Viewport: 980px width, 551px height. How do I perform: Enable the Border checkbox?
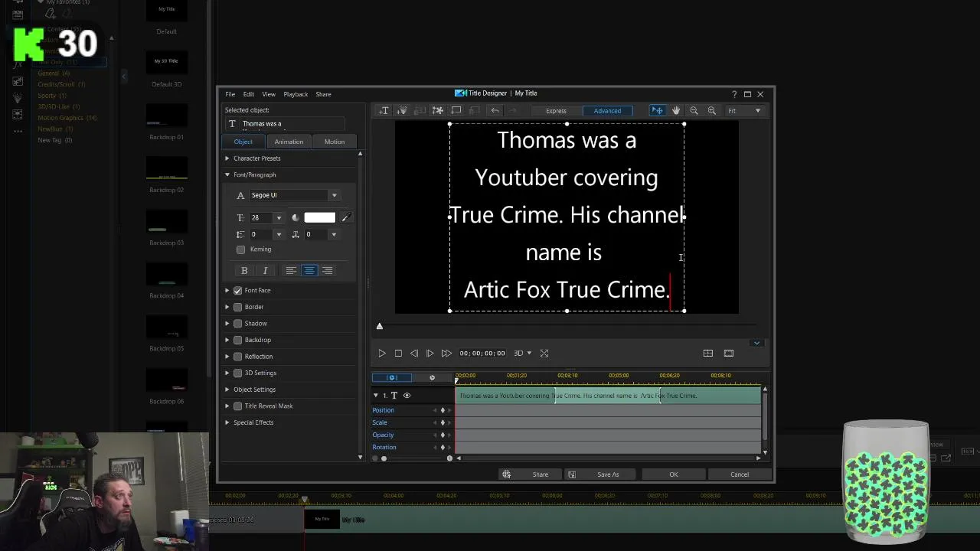237,307
